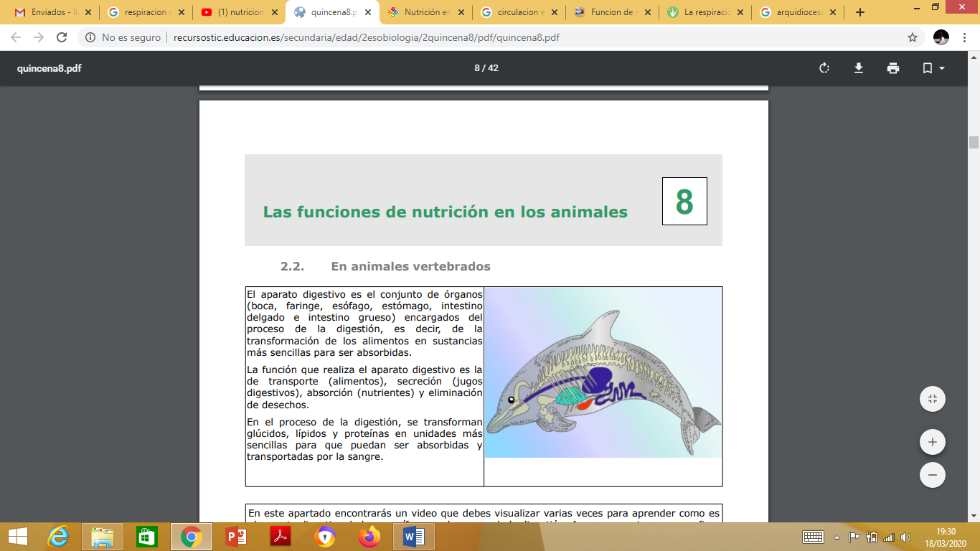Click heading 'Las funciones de nutrición en los animales'
Image resolution: width=980 pixels, height=551 pixels.
point(445,212)
